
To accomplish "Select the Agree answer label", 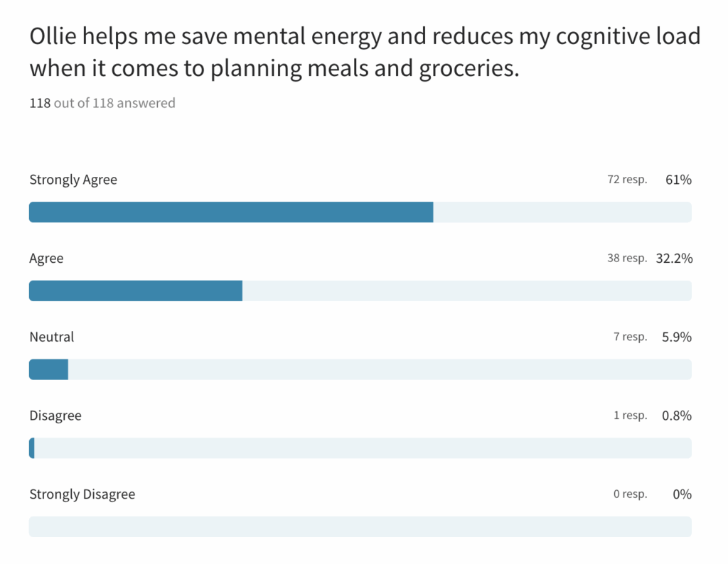I will tap(46, 259).
